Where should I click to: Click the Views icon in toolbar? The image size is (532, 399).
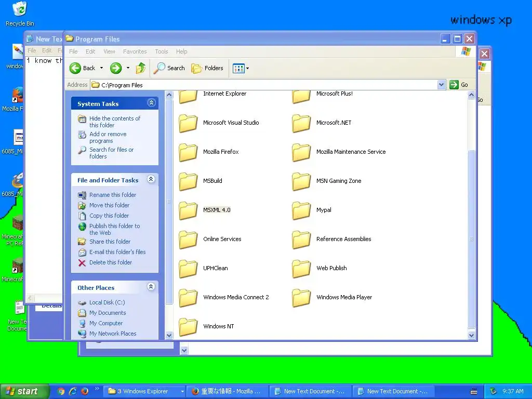tap(238, 68)
